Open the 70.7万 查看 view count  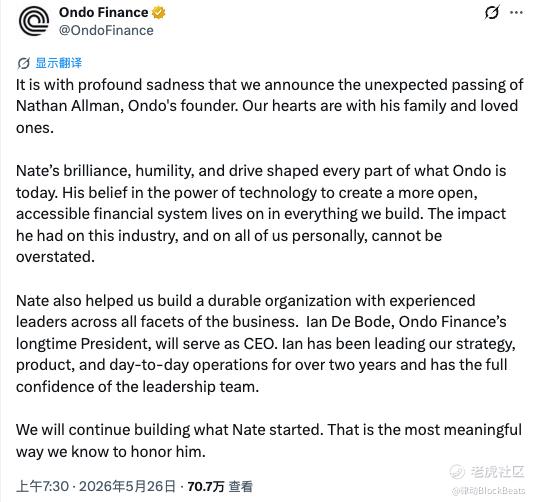point(220,486)
